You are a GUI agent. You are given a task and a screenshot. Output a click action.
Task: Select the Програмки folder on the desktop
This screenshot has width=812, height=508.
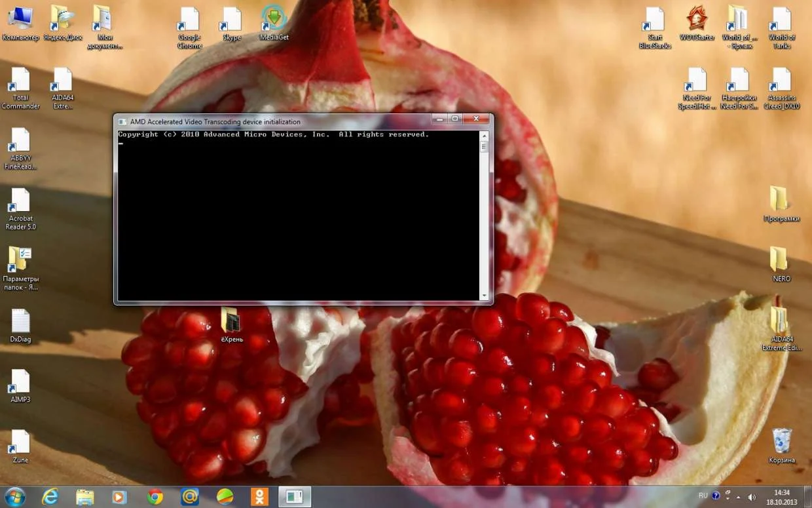point(781,205)
